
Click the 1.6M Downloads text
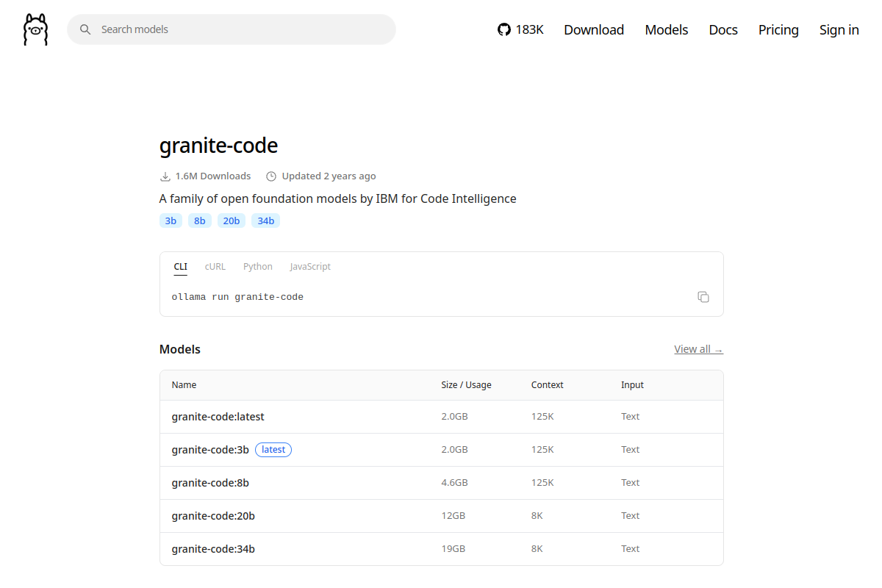(x=213, y=176)
